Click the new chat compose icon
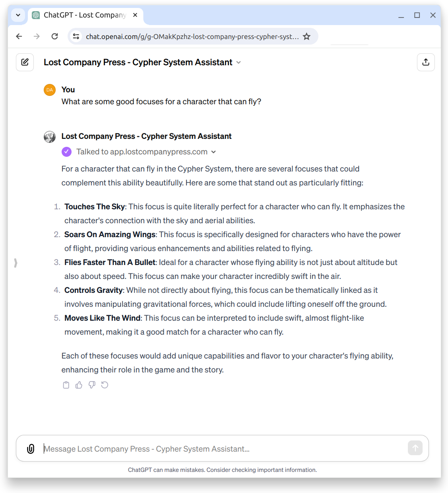This screenshot has width=448, height=493. click(x=25, y=62)
